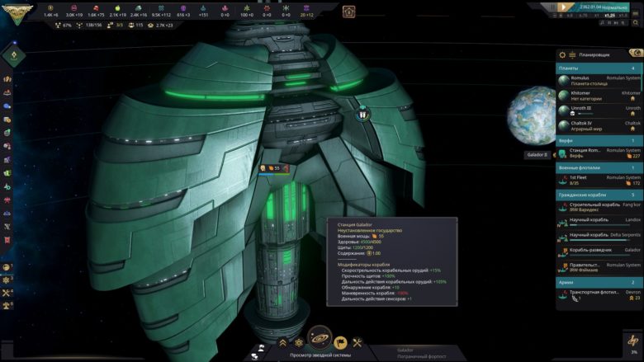Open the first icon in the left sidebar

[x=7, y=78]
